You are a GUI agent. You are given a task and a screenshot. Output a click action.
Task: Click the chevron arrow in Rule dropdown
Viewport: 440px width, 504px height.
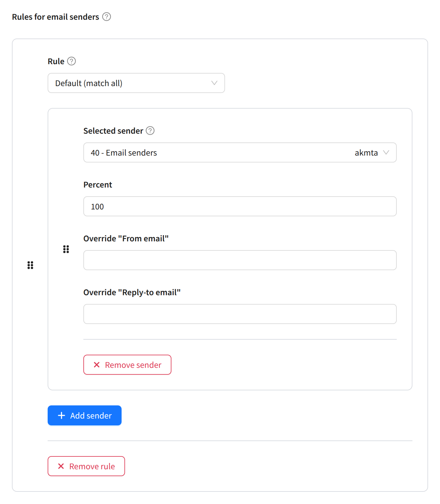coord(214,83)
